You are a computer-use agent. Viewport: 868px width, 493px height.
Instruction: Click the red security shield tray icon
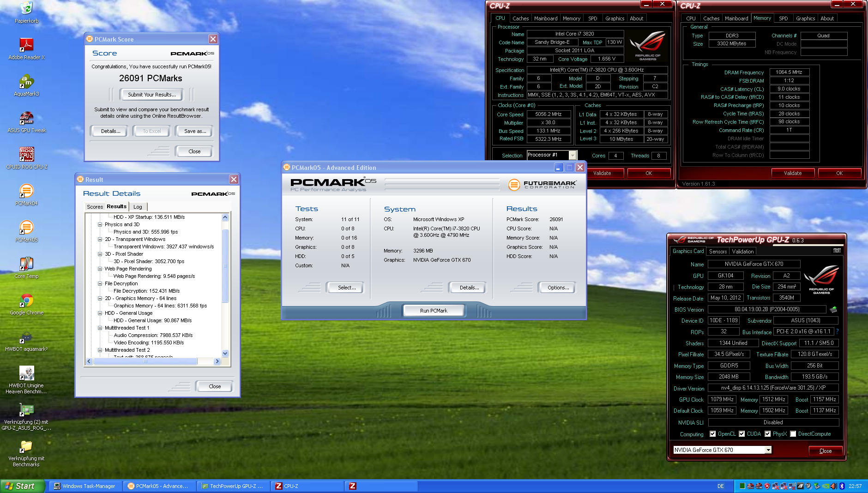pos(767,486)
